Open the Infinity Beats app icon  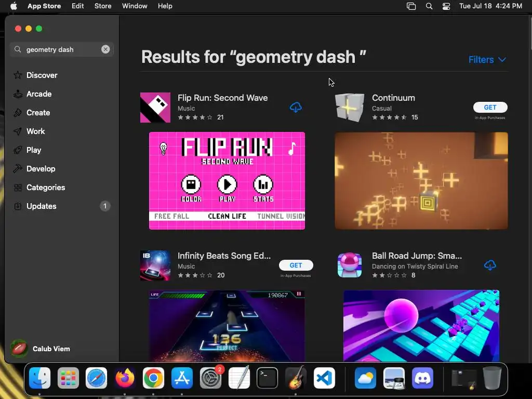pos(155,265)
